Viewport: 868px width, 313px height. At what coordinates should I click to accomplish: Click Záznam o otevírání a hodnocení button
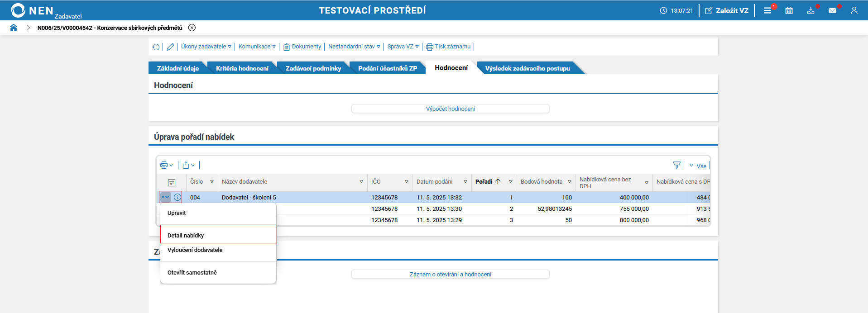pyautogui.click(x=450, y=274)
